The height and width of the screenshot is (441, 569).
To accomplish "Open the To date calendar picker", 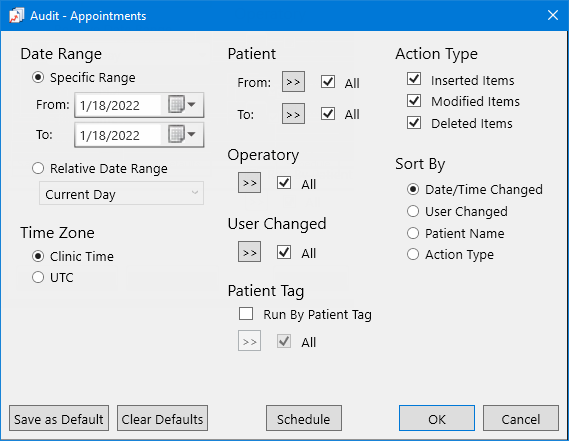I will tap(182, 134).
